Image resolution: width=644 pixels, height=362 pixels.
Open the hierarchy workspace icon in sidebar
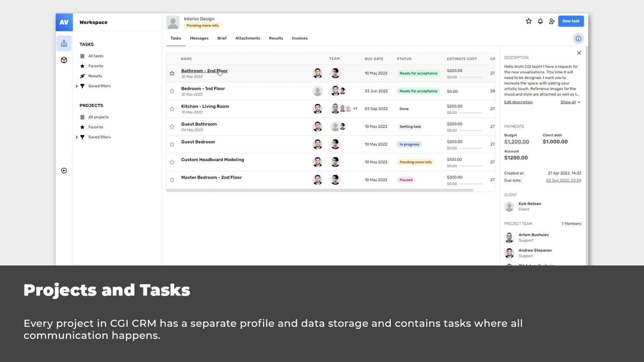64,43
